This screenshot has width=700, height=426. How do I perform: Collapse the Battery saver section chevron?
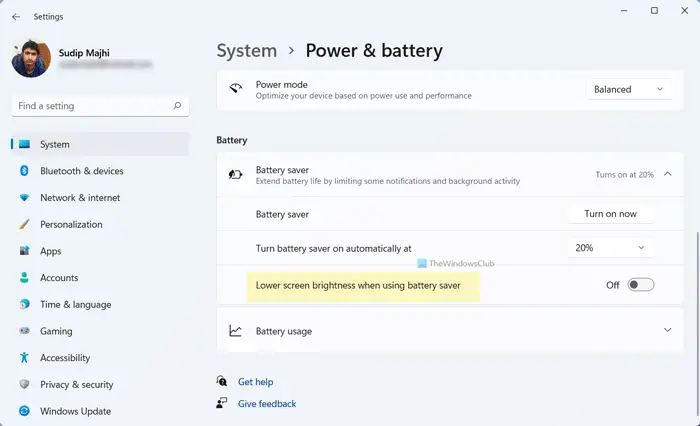[667, 174]
